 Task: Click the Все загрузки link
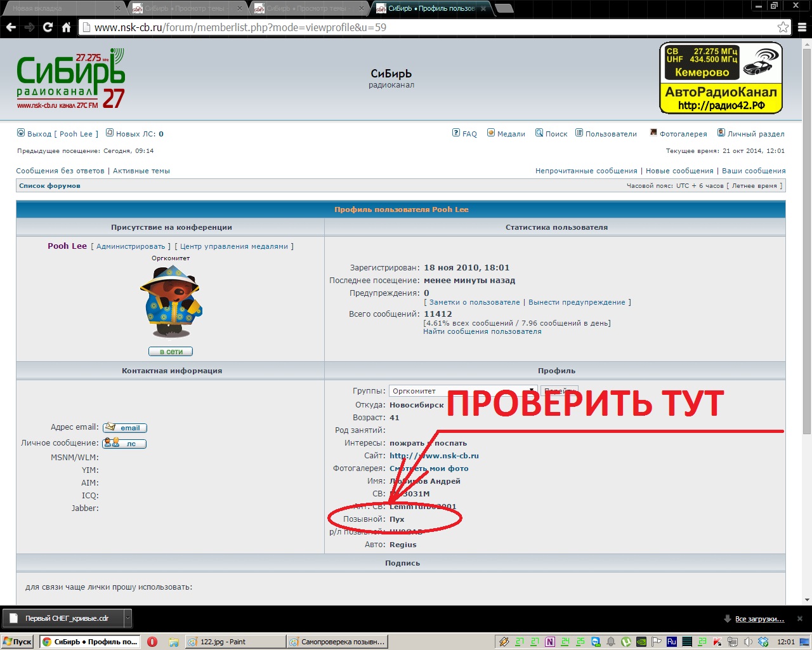pos(759,619)
